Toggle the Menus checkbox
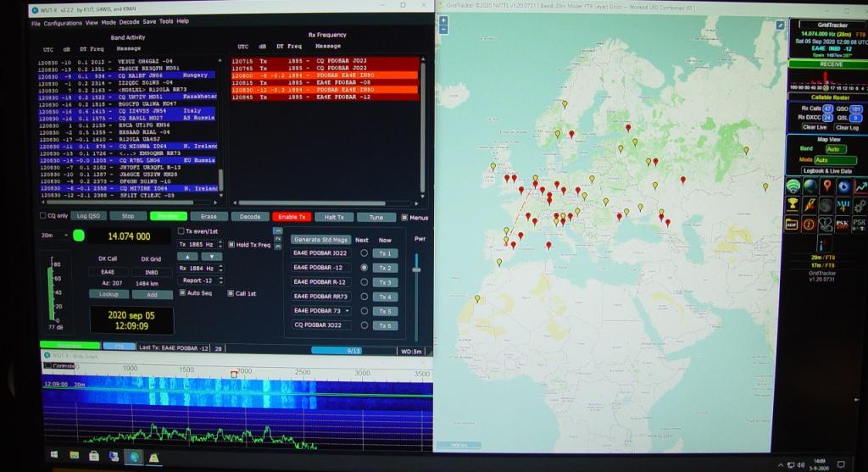868x472 pixels. pos(404,218)
